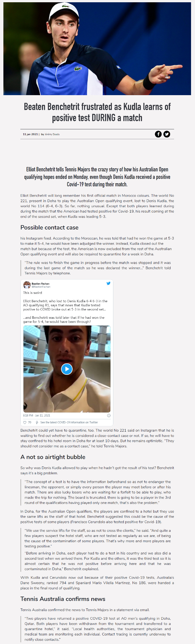
Task: Click the article date 11 jan 2021
Action: (30, 134)
